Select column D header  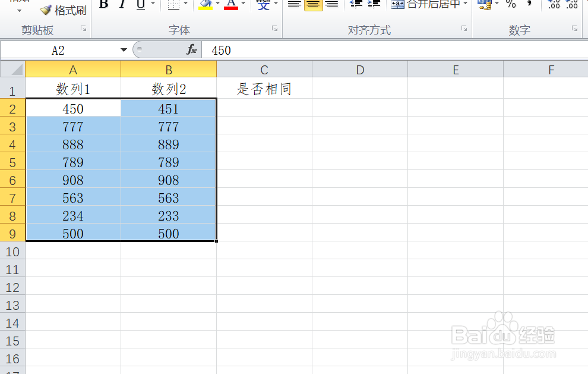point(360,70)
